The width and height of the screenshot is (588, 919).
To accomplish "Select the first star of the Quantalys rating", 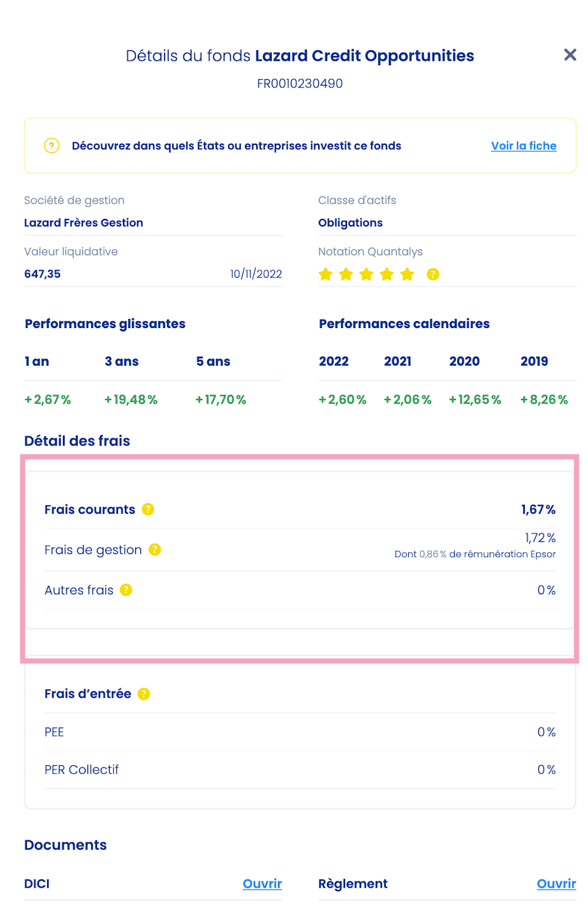I will tap(325, 274).
